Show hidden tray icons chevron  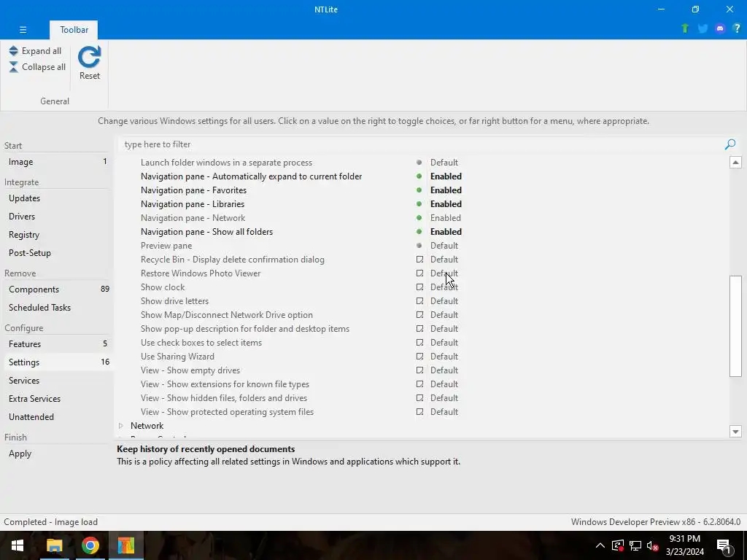tap(600, 545)
